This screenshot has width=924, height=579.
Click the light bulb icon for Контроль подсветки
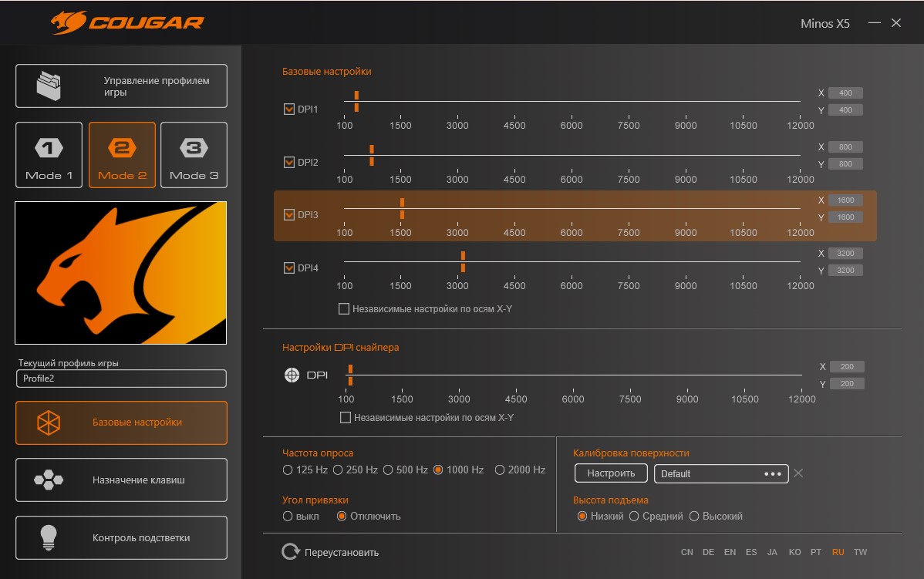49,538
